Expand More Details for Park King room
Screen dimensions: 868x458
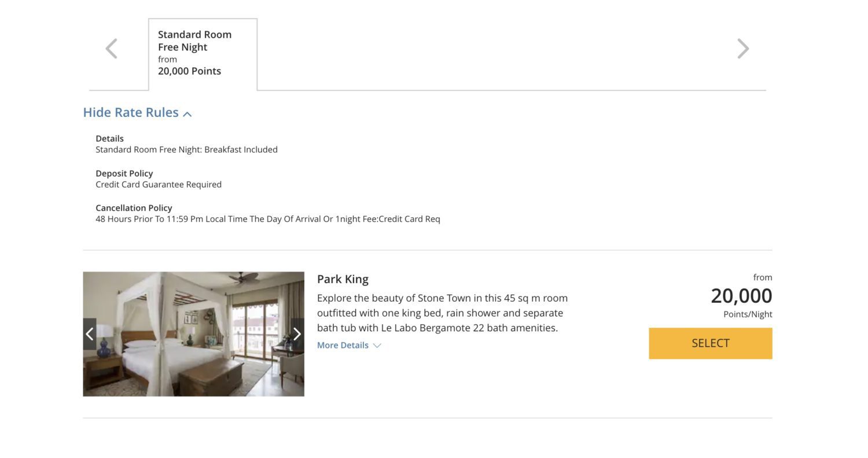(x=343, y=345)
